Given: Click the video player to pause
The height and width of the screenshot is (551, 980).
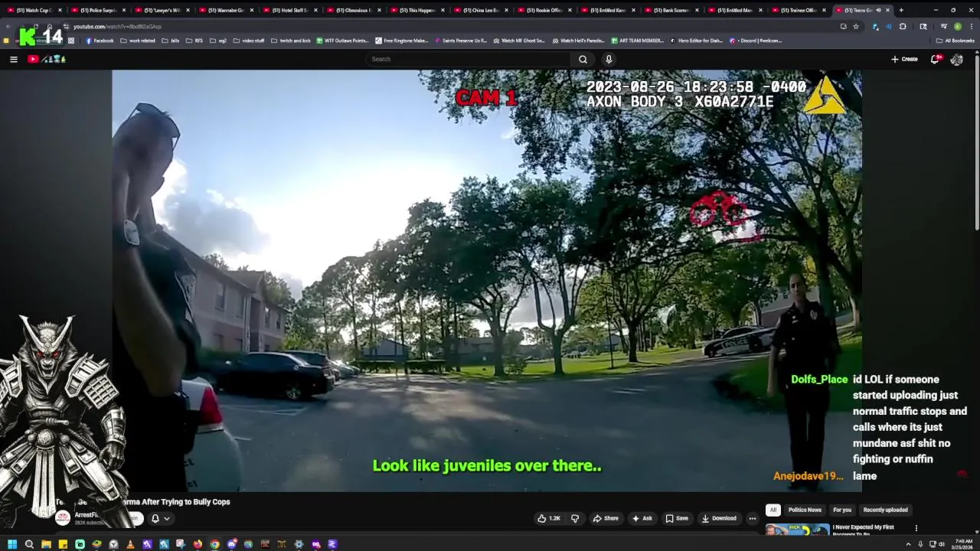Looking at the screenshot, I should (x=486, y=280).
